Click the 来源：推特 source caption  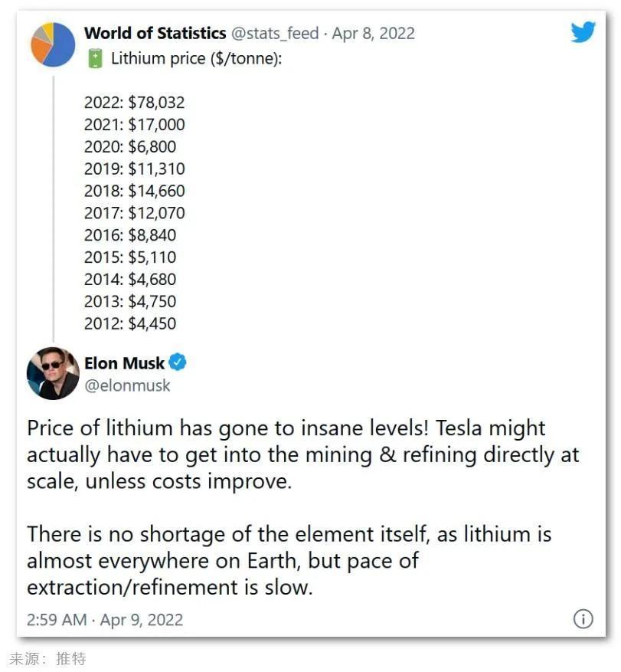(47, 659)
